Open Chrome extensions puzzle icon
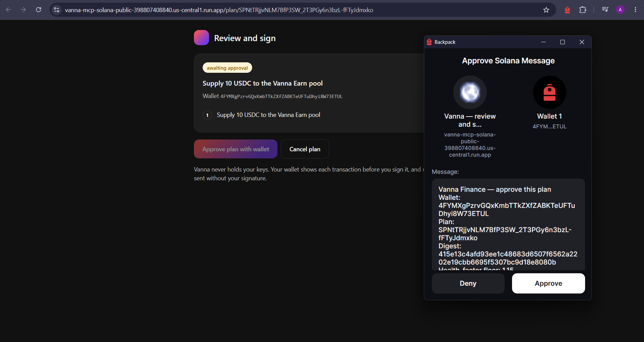The width and height of the screenshot is (644, 342). click(x=583, y=10)
